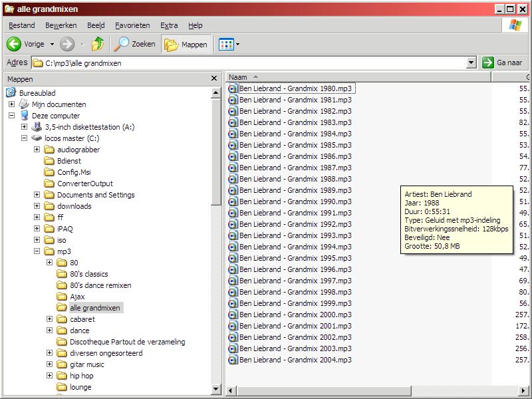Click the Grandmix 1997.mp3 file icon
The image size is (532, 399).
click(233, 281)
